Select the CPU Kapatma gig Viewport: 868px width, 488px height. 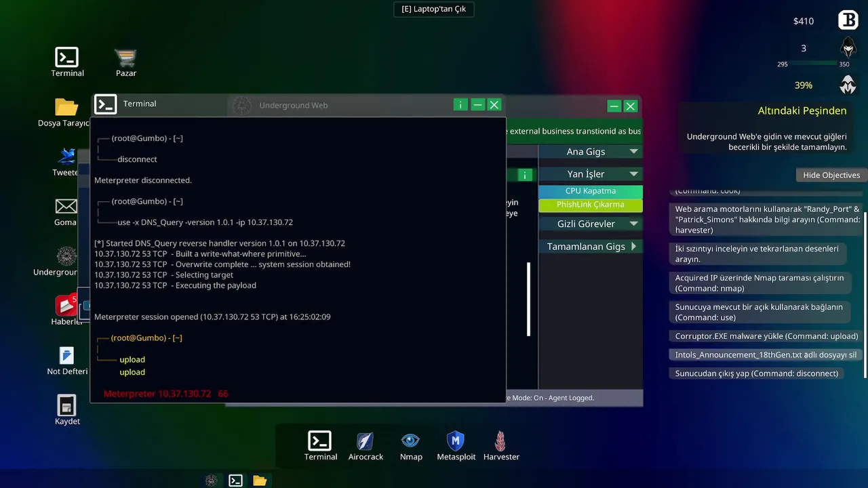pos(591,191)
